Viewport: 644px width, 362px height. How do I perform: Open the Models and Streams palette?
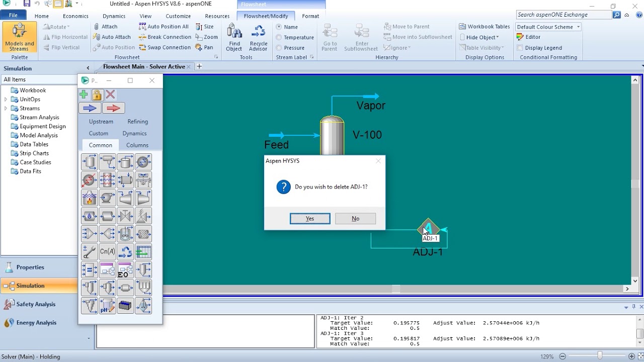click(20, 38)
